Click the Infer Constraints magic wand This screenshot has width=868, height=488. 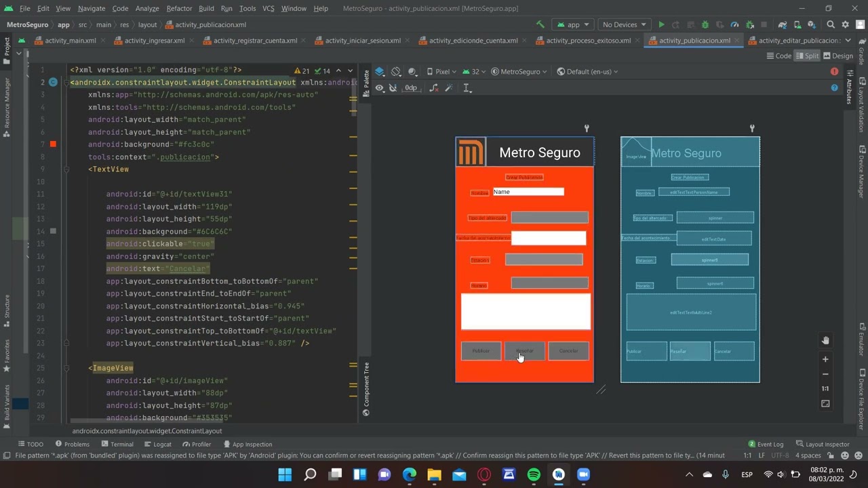click(x=449, y=88)
